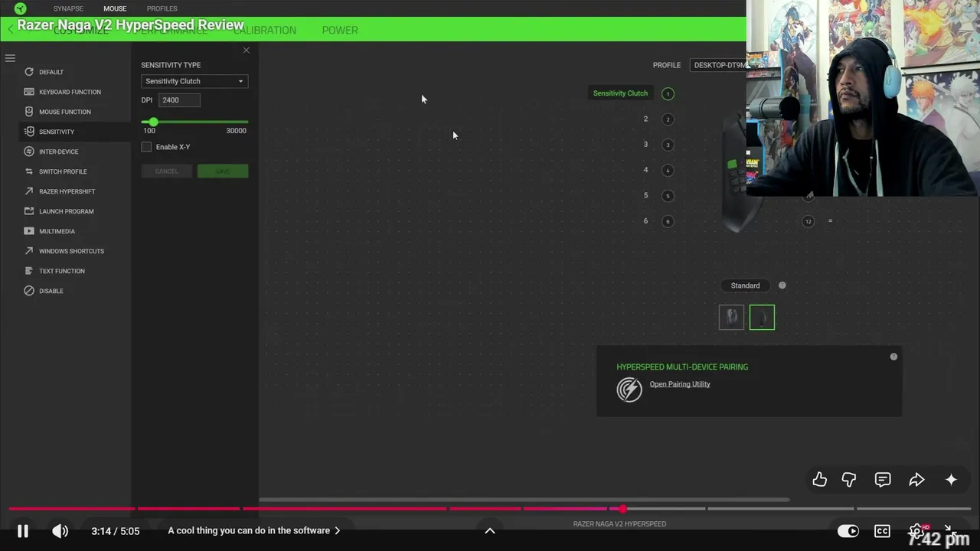Select the Inter-Device icon
Viewport: 980px width, 551px height.
tap(29, 152)
